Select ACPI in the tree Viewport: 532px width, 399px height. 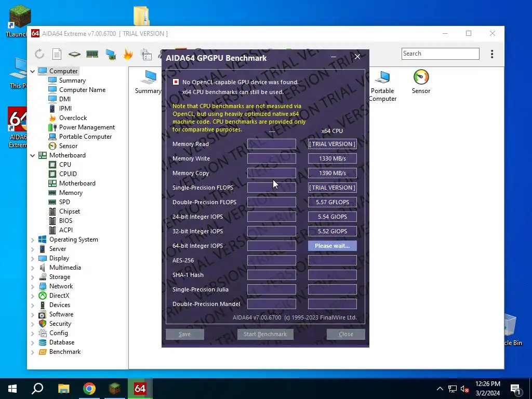coord(66,230)
